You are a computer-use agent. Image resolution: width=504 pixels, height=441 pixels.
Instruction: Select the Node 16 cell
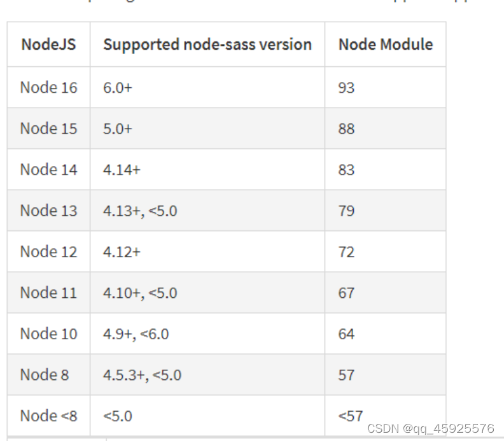pyautogui.click(x=48, y=87)
